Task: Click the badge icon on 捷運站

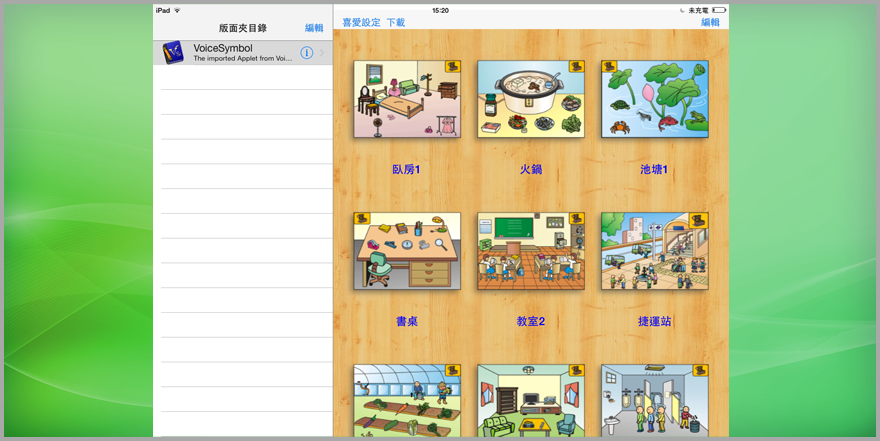Action: (x=700, y=219)
